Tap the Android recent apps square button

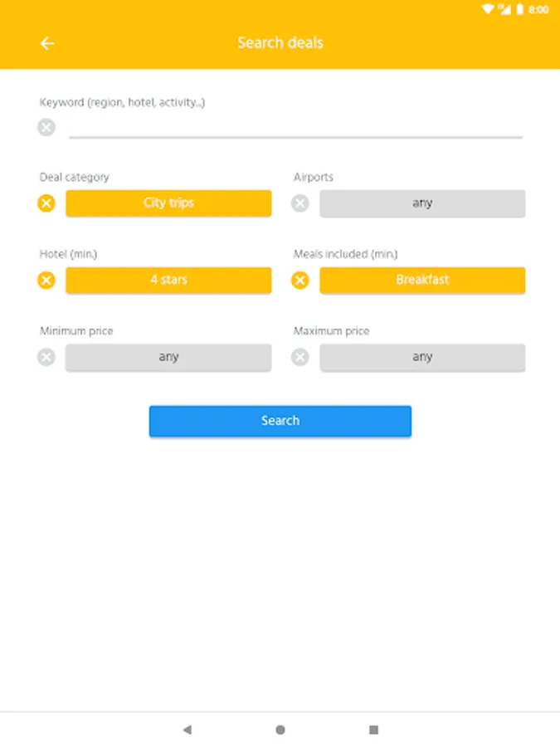point(373,730)
